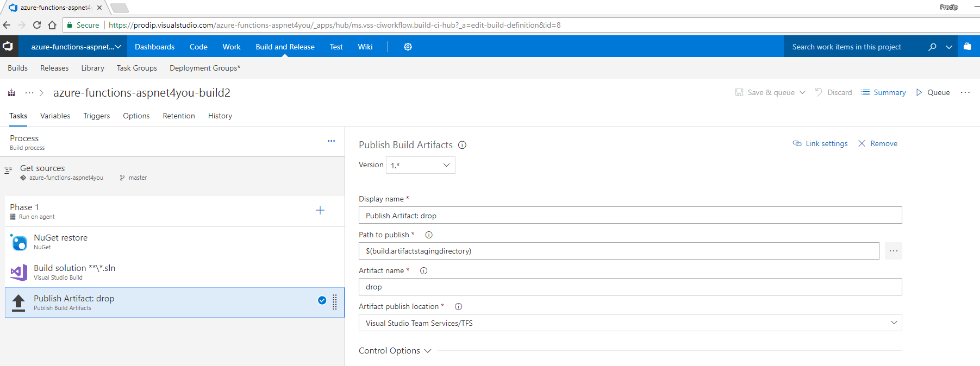Viewport: 980px width, 366px height.
Task: Click Link settings
Action: [820, 143]
